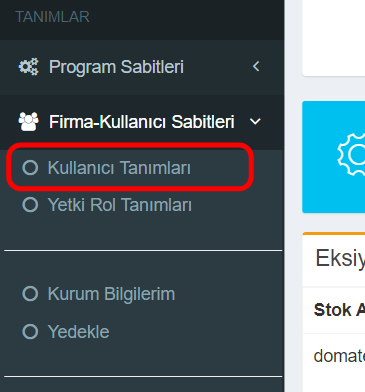The width and height of the screenshot is (365, 392).
Task: Open Yetki Rol Tanımları submenu entry
Action: tap(120, 205)
